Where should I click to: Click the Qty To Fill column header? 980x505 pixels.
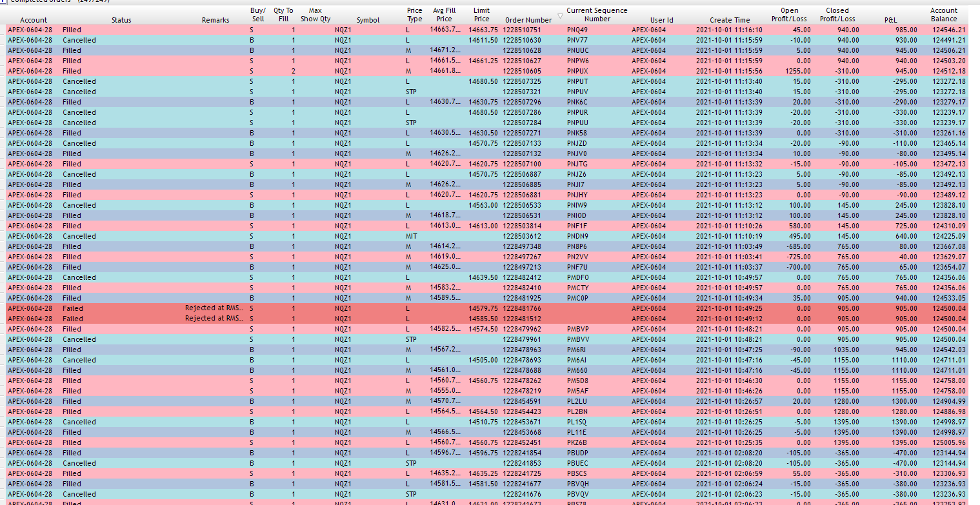[283, 15]
